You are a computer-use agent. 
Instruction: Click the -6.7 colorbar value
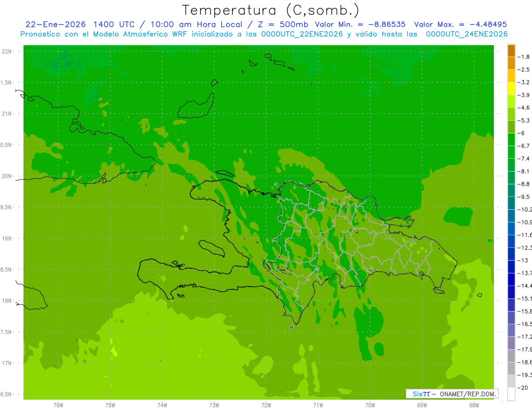click(x=524, y=146)
